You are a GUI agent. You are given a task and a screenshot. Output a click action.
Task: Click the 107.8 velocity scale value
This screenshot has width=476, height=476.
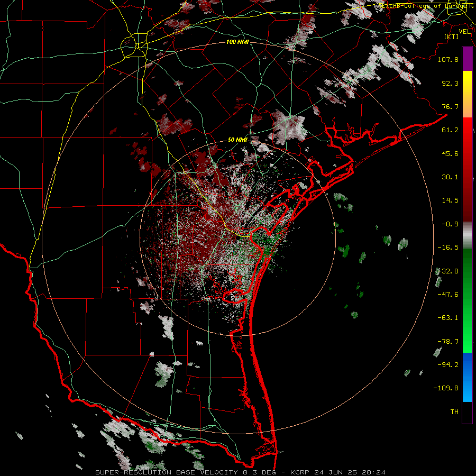[x=448, y=59]
